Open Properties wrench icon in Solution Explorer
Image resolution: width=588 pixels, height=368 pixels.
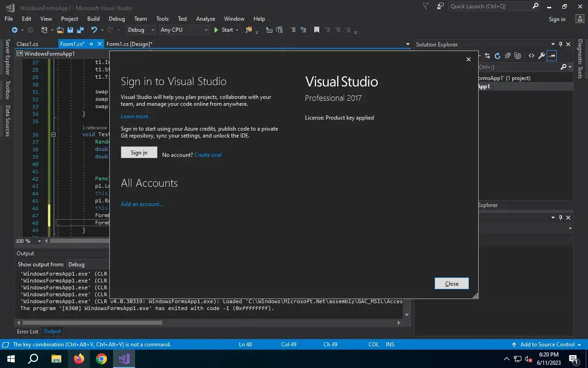click(x=542, y=56)
